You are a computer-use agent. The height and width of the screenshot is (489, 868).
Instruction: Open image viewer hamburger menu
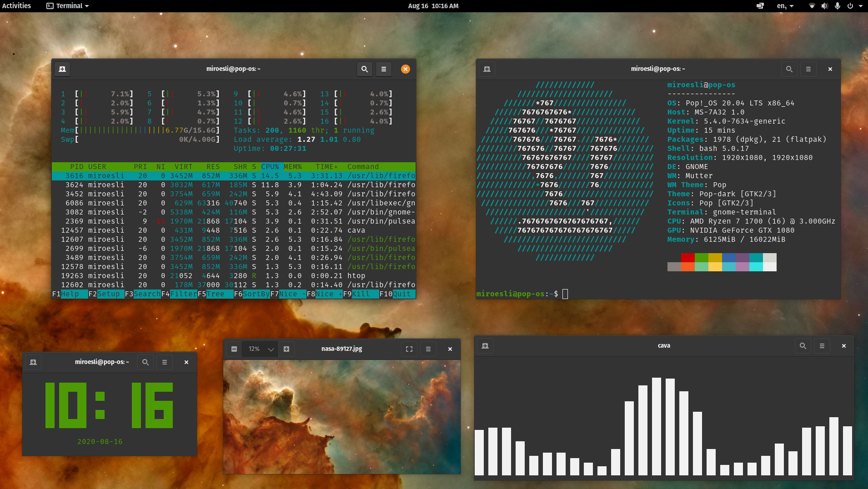[428, 349]
